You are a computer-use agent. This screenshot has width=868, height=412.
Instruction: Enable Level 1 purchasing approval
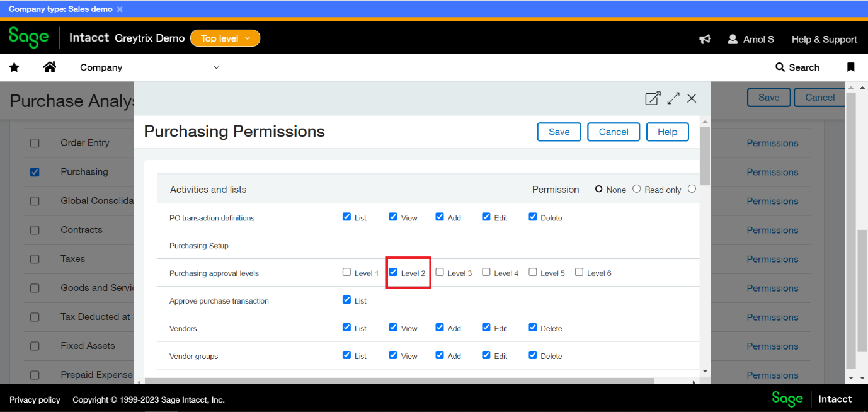point(346,272)
